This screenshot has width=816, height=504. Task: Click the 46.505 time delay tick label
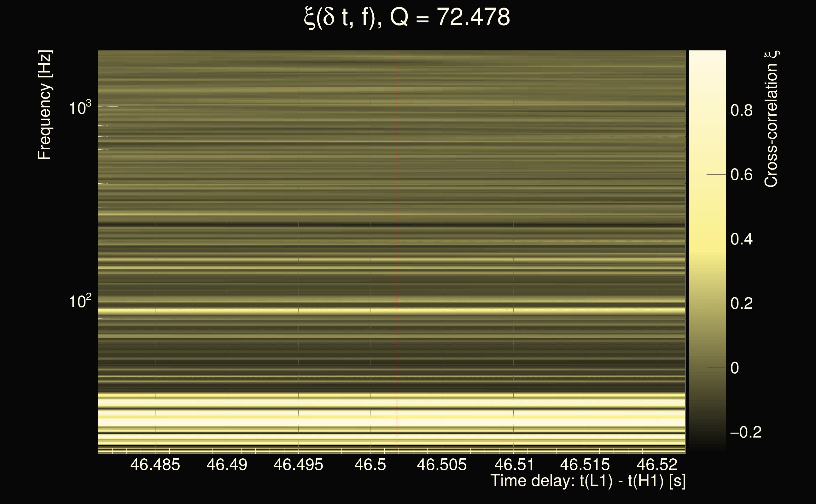(442, 465)
